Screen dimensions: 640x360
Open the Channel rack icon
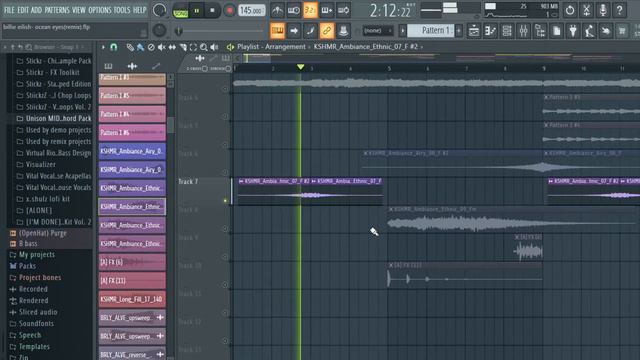[x=507, y=31]
